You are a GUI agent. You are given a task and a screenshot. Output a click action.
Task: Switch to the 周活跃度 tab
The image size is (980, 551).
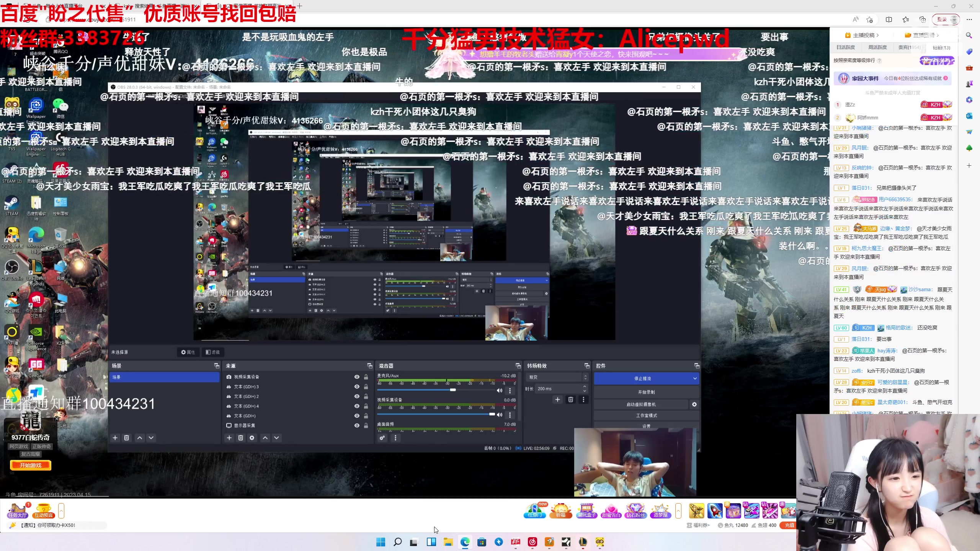point(877,47)
